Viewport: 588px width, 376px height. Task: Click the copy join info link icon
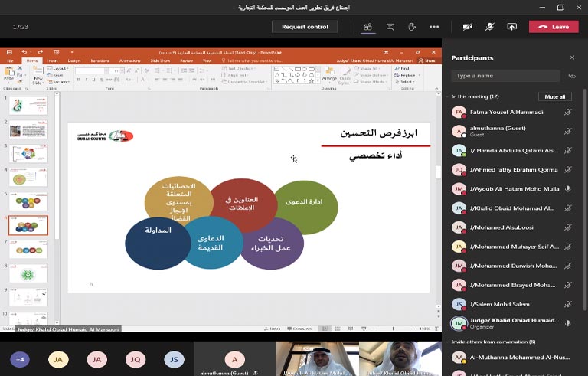tap(571, 76)
